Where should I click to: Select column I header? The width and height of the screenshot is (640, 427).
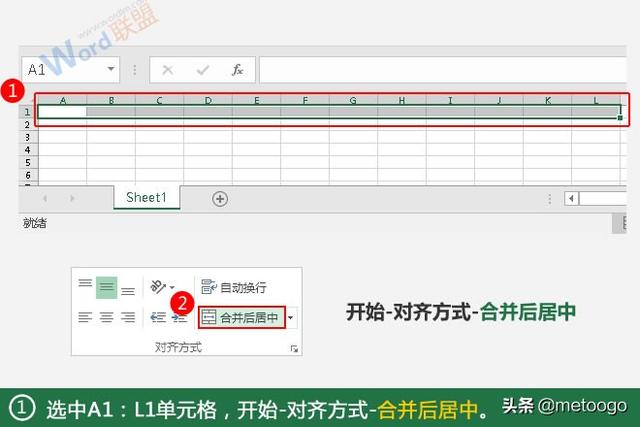(x=451, y=100)
